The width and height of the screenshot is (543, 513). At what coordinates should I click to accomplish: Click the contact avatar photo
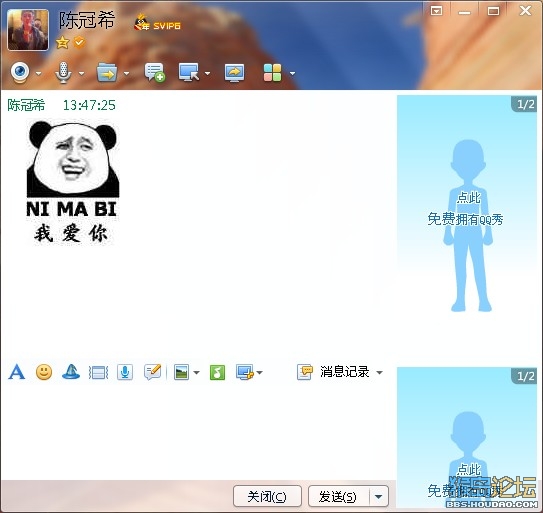click(x=28, y=30)
